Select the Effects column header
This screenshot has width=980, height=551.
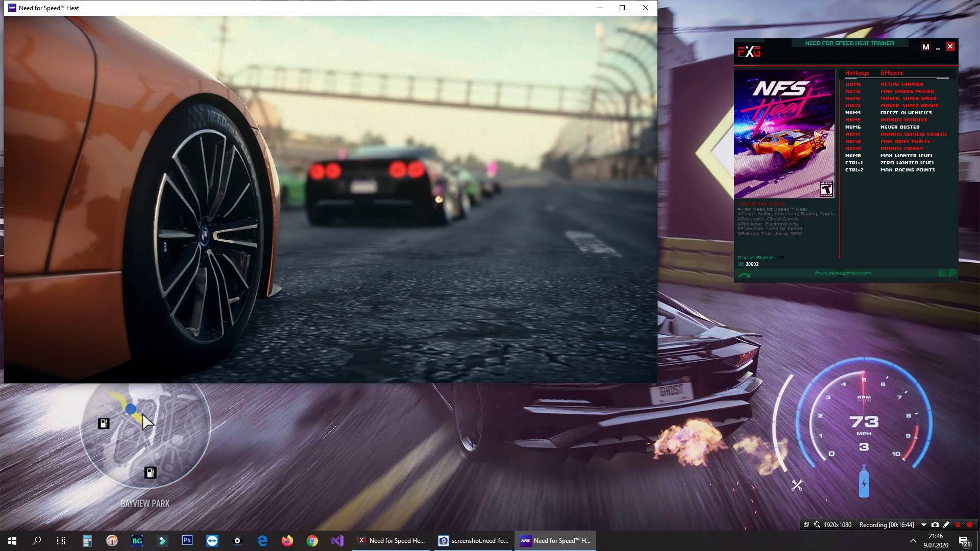892,73
